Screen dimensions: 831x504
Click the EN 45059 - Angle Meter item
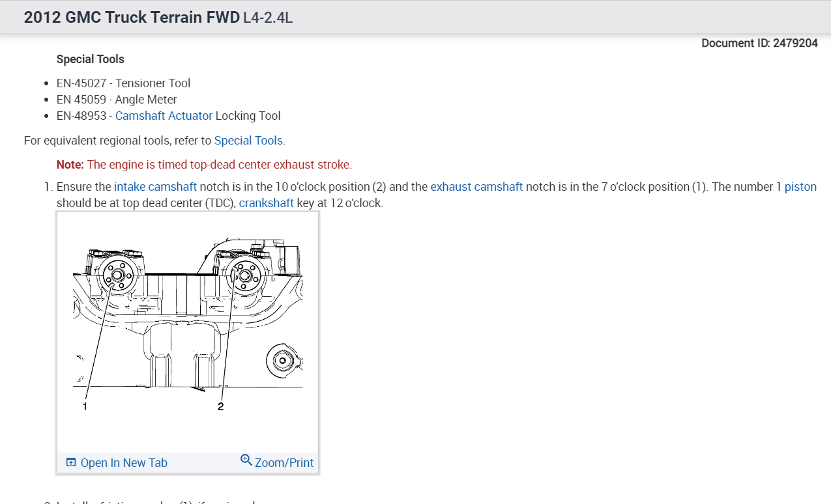117,100
